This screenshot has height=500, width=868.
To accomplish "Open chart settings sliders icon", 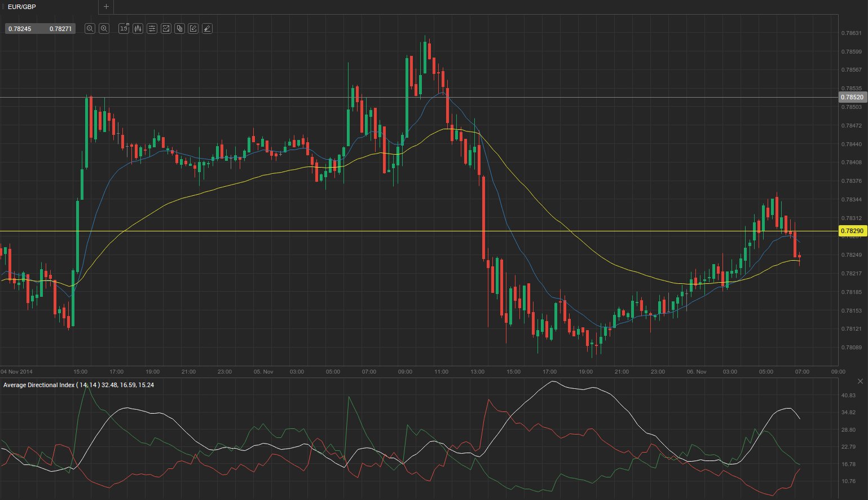I will pyautogui.click(x=152, y=28).
